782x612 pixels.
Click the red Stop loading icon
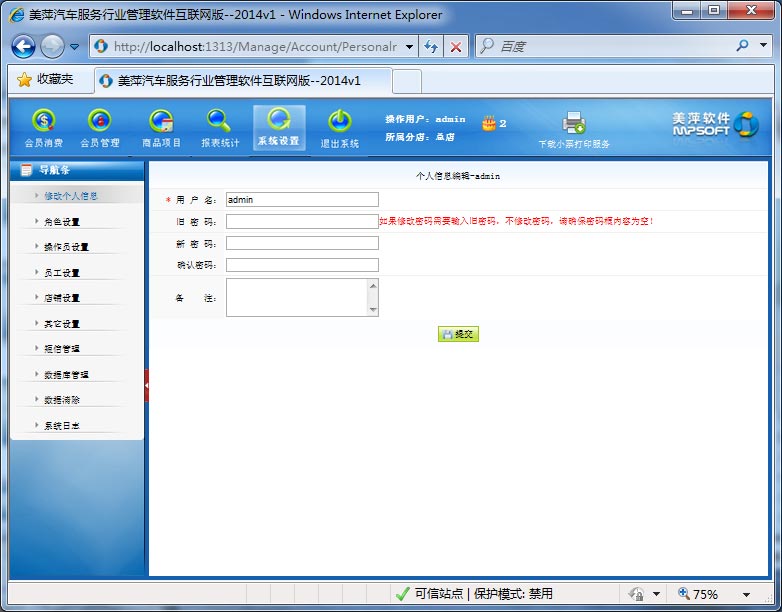click(456, 46)
